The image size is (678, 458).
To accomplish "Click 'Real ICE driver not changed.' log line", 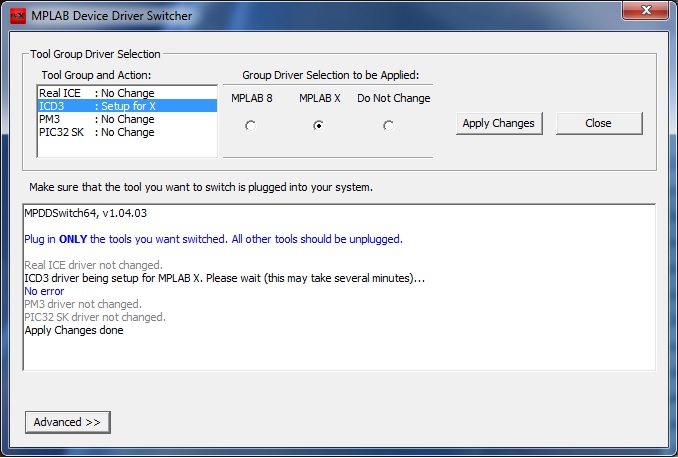I will point(93,265).
